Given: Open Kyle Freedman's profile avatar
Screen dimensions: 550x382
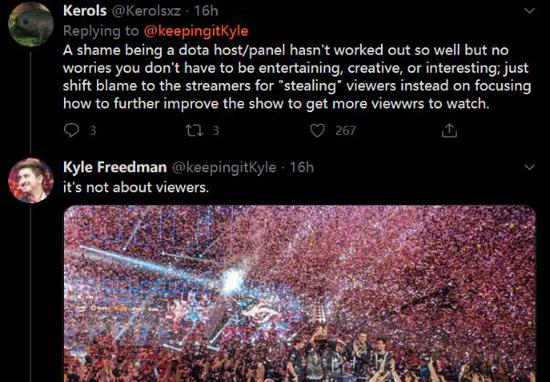Looking at the screenshot, I should [31, 180].
